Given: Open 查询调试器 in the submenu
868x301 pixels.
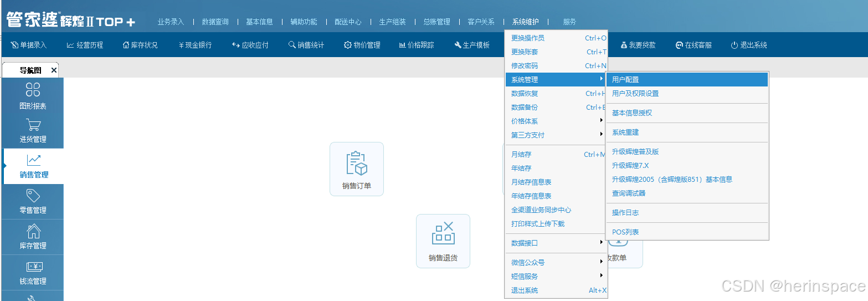Looking at the screenshot, I should 687,193.
